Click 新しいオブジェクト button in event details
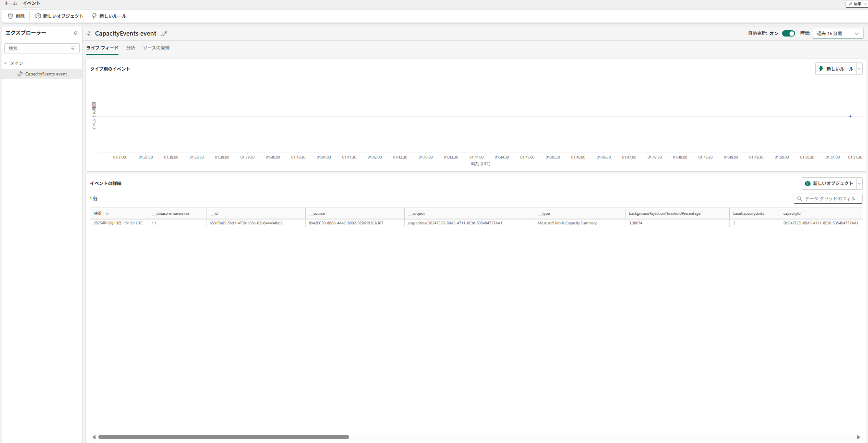This screenshot has width=868, height=443. 829,183
